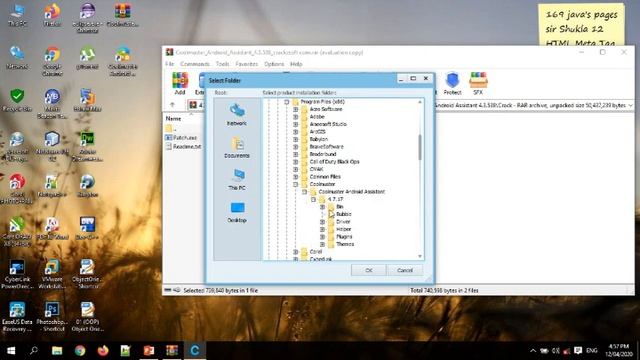Screen dimensions: 640x360
Task: Select Patch.exe in WinRAR file list
Action: 181,138
